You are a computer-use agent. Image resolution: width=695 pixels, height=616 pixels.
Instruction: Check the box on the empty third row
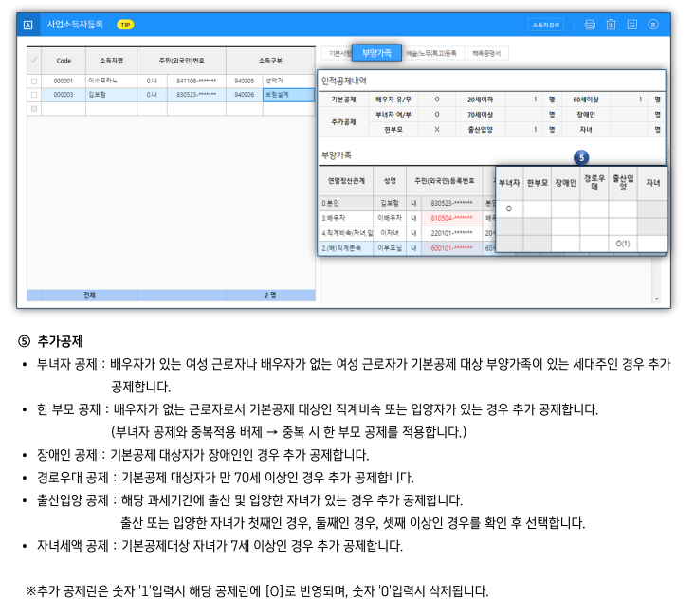(34, 109)
